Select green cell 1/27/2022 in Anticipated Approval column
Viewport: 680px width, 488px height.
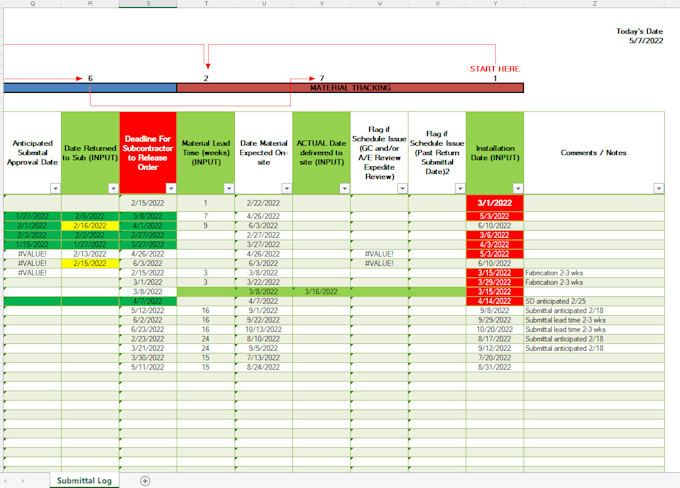(x=32, y=216)
